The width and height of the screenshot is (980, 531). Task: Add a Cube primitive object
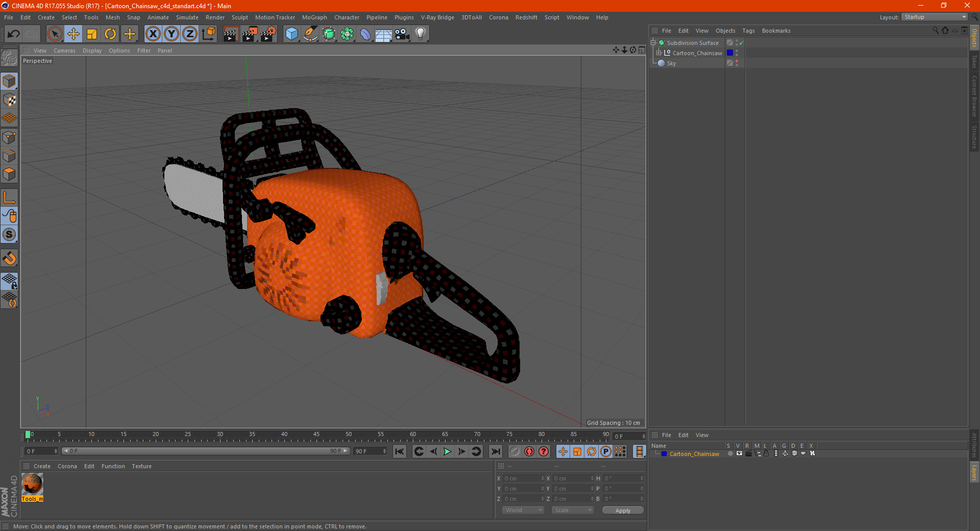pos(291,34)
